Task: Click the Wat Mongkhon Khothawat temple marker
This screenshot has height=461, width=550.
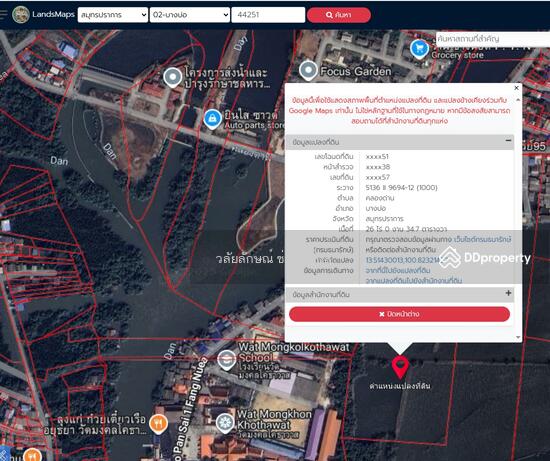Action: (224, 423)
